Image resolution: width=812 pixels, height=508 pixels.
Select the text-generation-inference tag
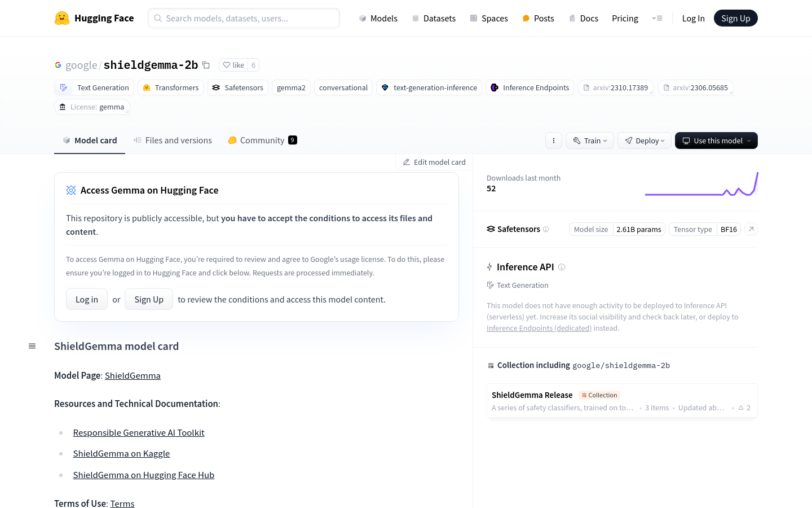coord(429,87)
